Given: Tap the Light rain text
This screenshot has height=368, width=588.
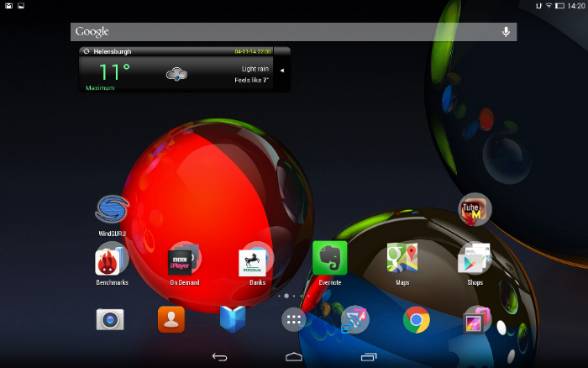Looking at the screenshot, I should click(255, 69).
